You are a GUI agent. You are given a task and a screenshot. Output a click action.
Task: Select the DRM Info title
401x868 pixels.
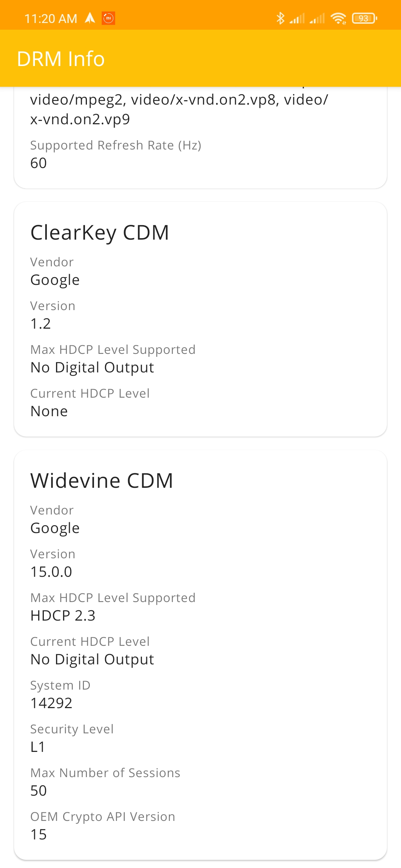tap(61, 59)
